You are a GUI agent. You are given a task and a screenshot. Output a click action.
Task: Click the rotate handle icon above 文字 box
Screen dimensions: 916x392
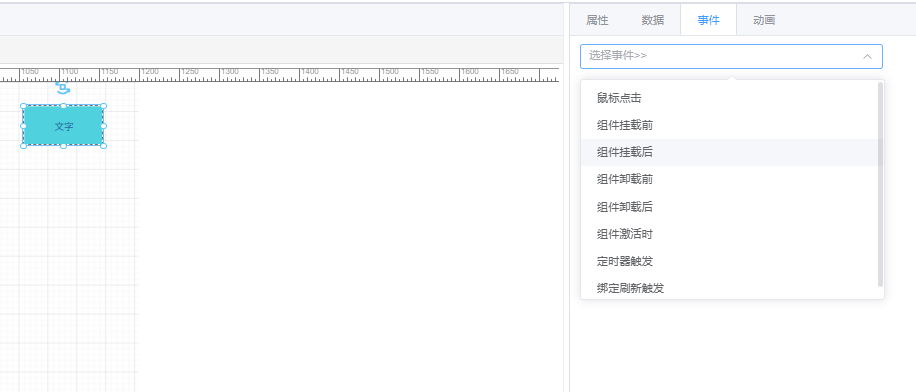63,88
